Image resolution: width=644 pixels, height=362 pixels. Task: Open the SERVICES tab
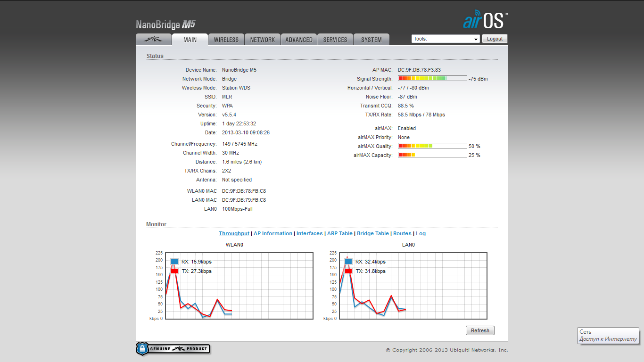click(x=335, y=40)
